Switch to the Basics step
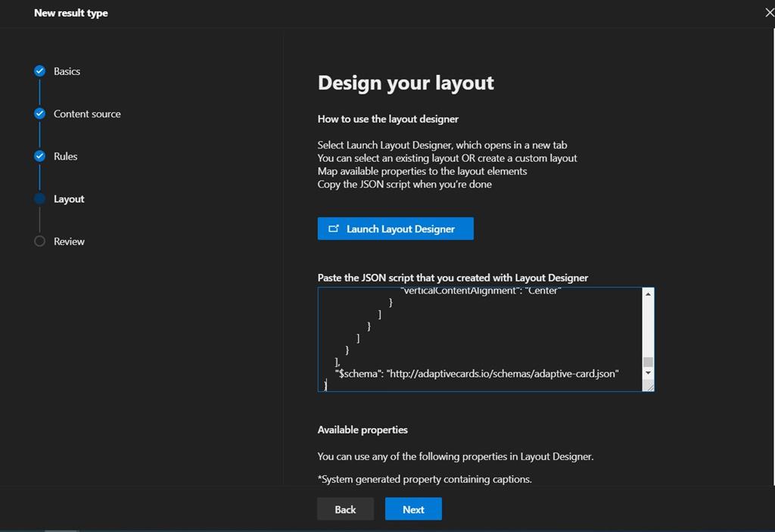The width and height of the screenshot is (775, 532). tap(67, 70)
